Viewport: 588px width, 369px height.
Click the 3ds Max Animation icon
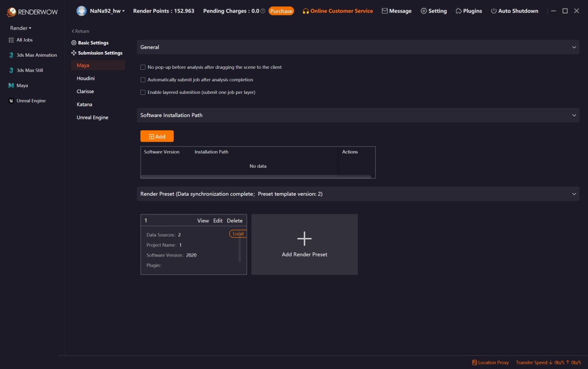12,55
